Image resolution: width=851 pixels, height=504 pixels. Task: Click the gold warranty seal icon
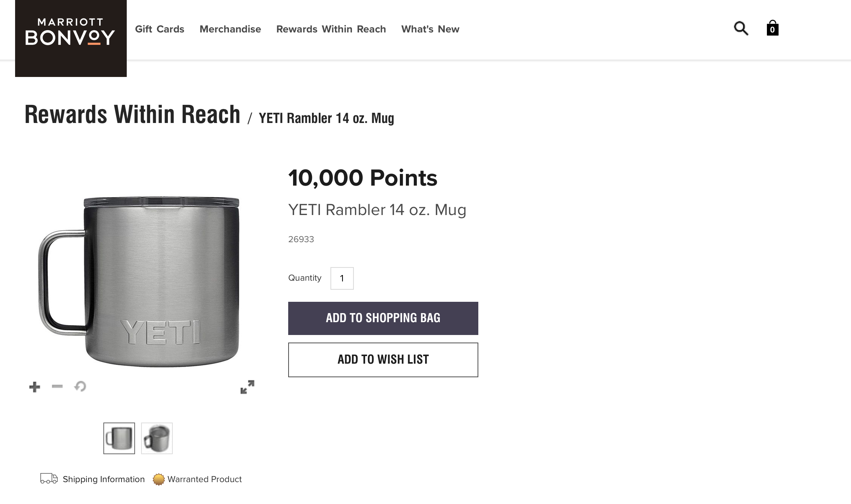point(159,479)
